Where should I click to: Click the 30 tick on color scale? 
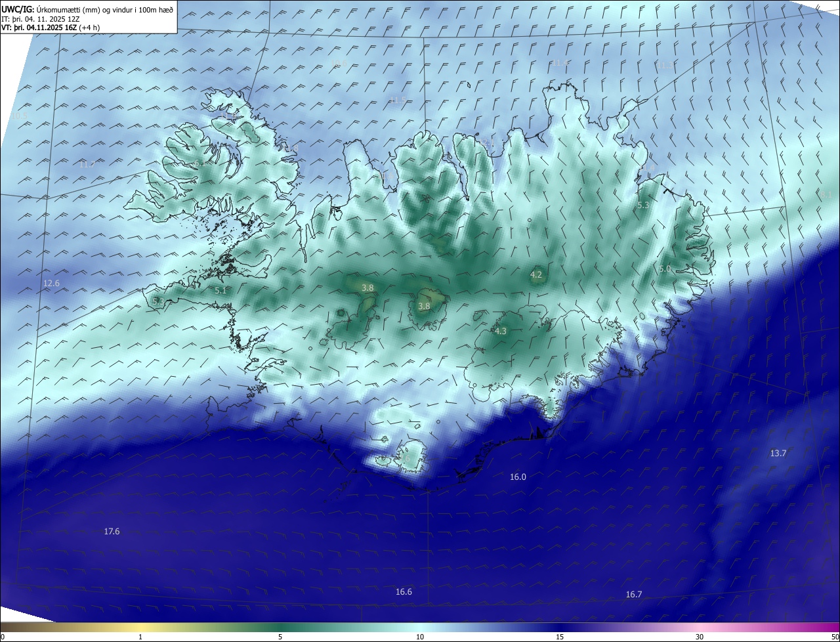pos(700,637)
